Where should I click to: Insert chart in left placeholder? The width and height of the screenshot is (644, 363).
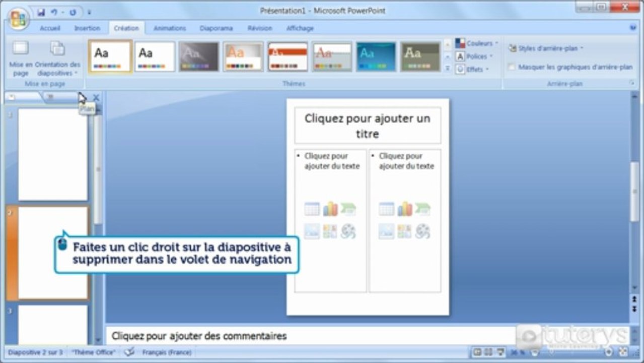tap(330, 209)
